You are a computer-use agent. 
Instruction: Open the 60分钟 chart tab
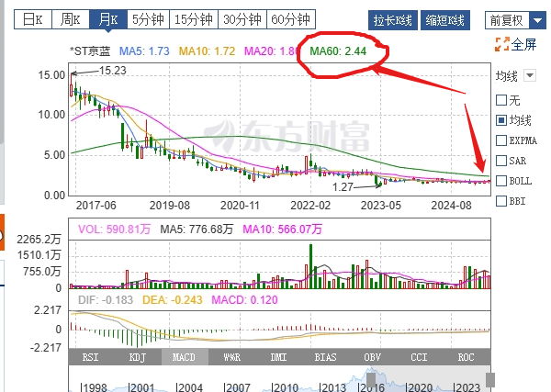[x=291, y=19]
